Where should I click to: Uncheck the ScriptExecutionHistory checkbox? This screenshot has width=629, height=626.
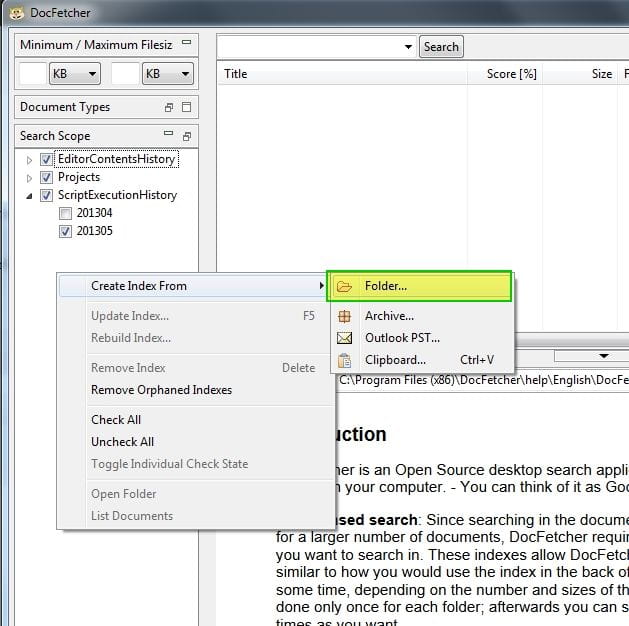(46, 195)
